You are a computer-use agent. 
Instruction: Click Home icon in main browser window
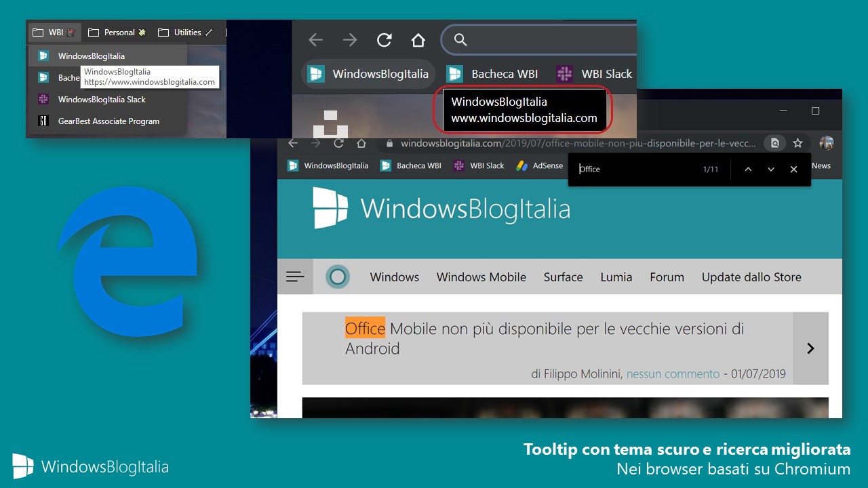tap(361, 144)
